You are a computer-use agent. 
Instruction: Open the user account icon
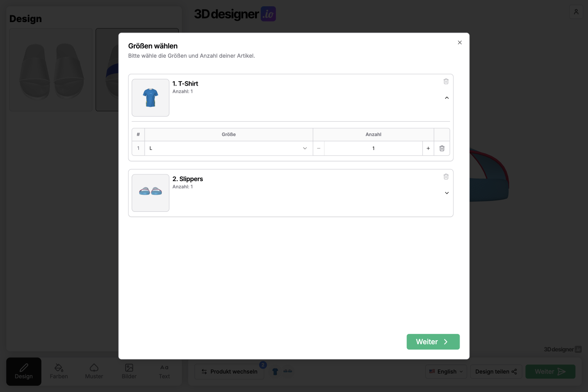576,12
